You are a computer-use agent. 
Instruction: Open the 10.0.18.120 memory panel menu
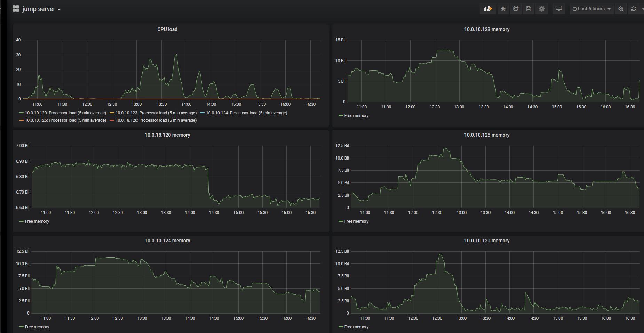(167, 135)
